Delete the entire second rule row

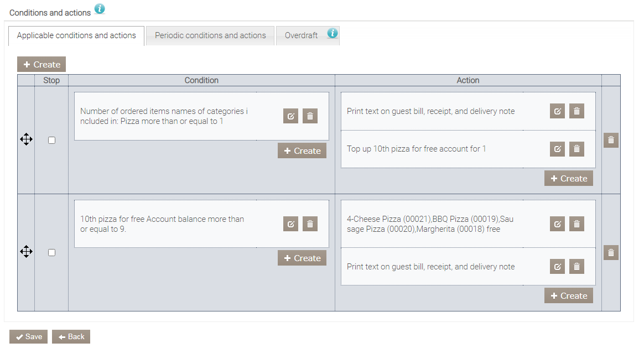[611, 253]
